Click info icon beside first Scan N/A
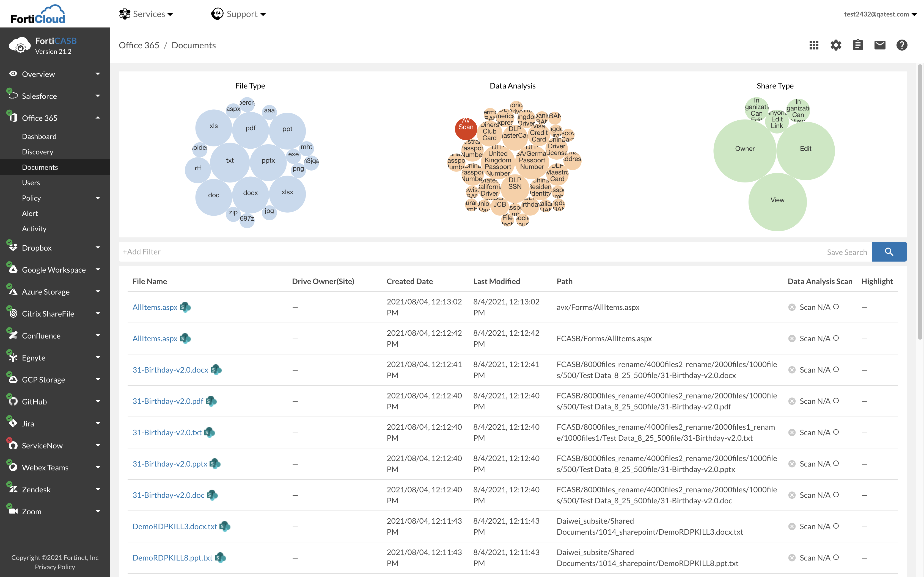The width and height of the screenshot is (924, 577). click(x=836, y=307)
